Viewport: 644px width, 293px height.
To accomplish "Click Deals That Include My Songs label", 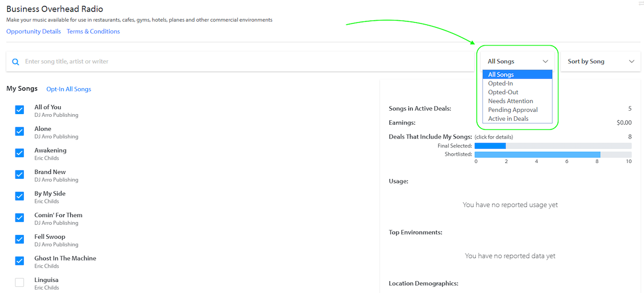I will 430,136.
